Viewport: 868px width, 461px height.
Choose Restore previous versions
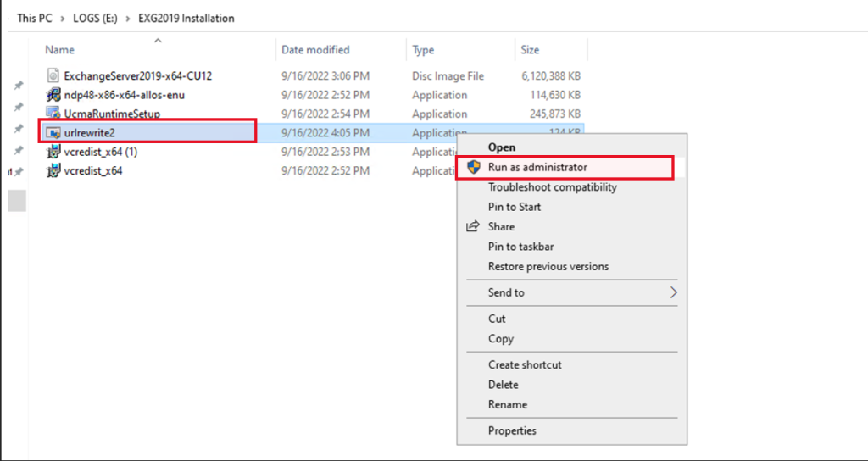[x=548, y=266]
